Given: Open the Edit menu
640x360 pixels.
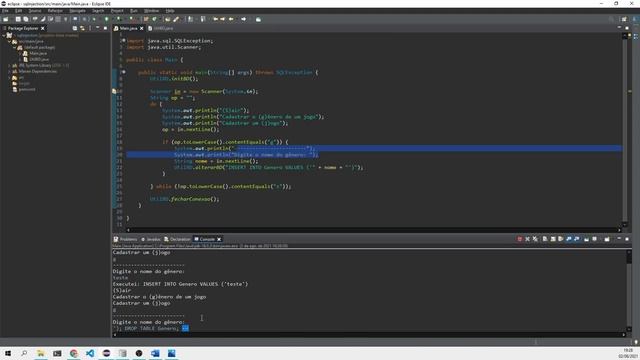Looking at the screenshot, I should 19,11.
